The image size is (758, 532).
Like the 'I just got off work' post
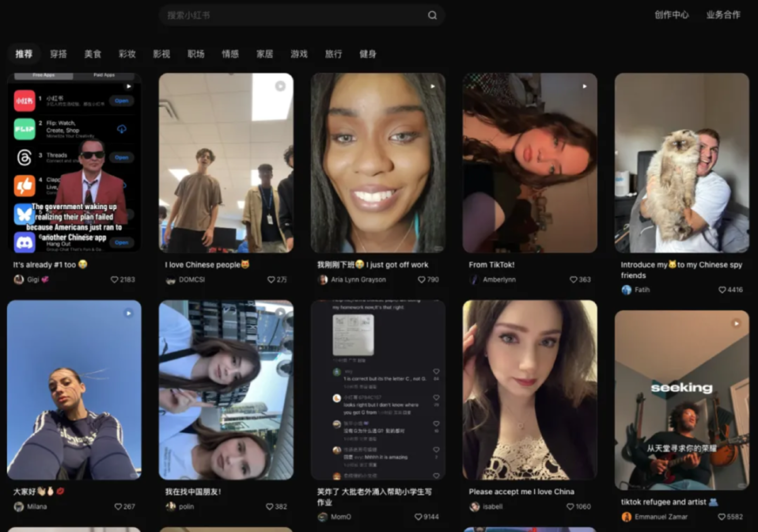(x=421, y=280)
